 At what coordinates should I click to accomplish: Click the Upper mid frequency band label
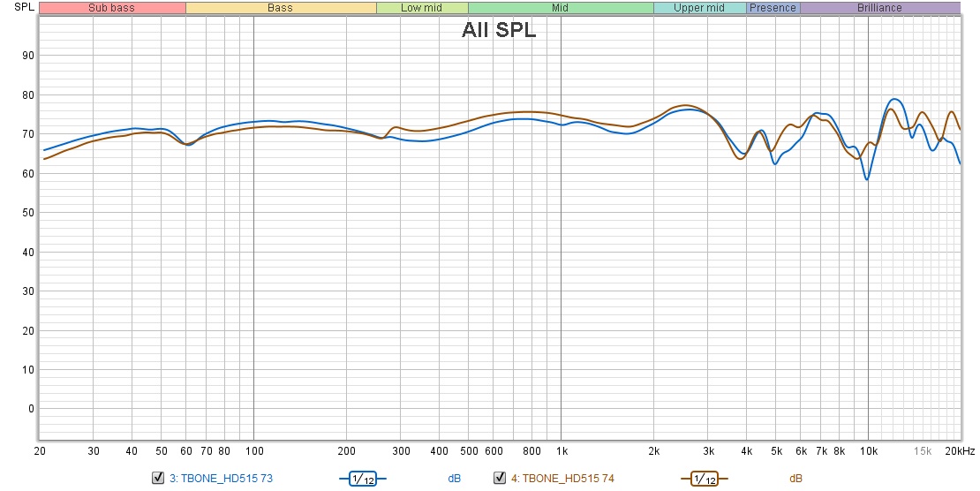pos(698,8)
